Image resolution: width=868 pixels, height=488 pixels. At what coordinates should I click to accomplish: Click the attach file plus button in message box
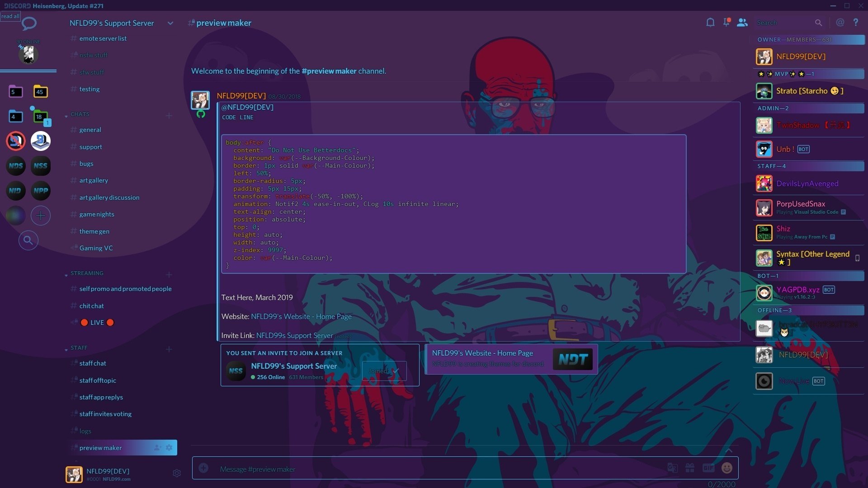[x=203, y=468]
